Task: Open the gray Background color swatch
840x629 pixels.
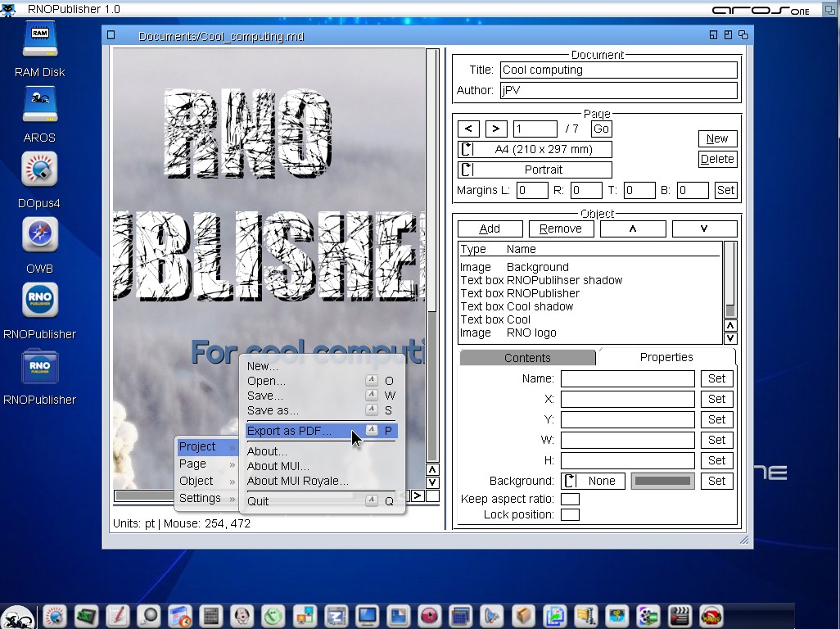Action: (x=662, y=481)
